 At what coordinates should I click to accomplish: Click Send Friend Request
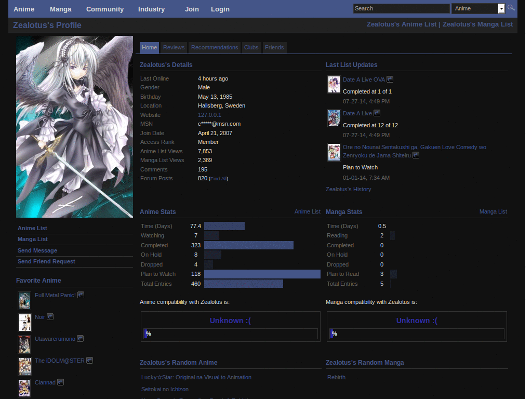coord(46,261)
